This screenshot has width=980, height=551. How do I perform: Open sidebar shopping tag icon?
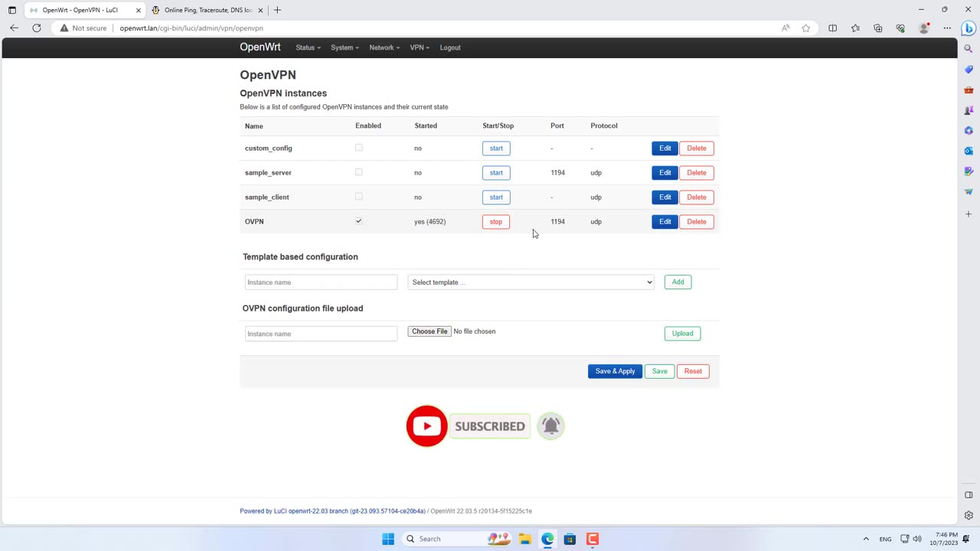pyautogui.click(x=969, y=70)
